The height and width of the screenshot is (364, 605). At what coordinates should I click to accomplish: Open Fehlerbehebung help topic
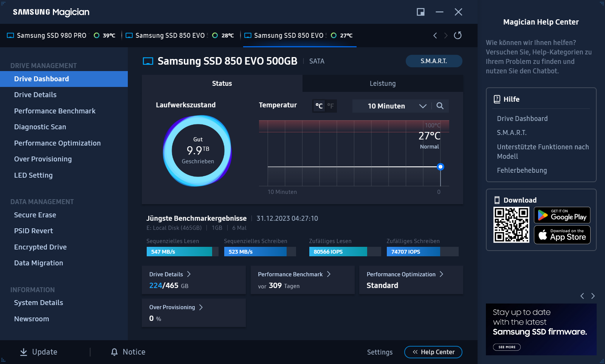tap(522, 170)
